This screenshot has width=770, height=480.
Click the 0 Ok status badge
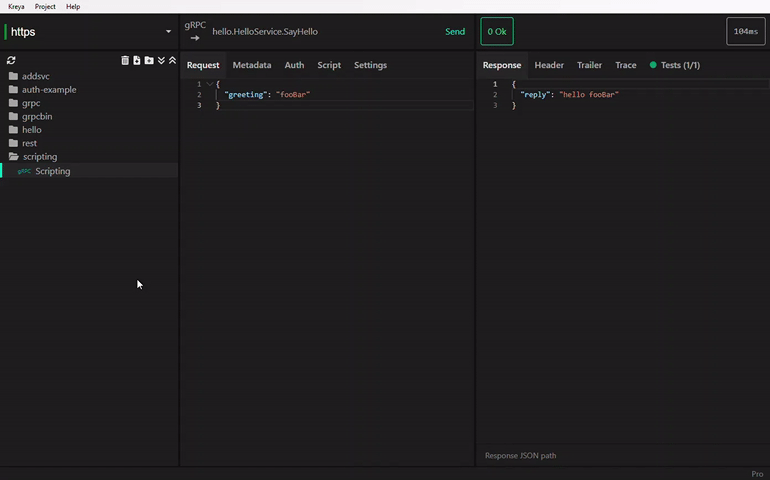[497, 32]
